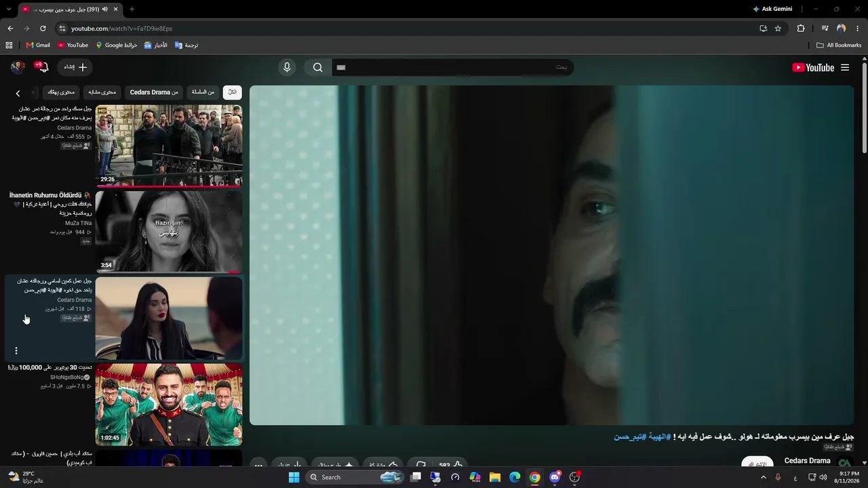
Task: Open the 3:54 İhanetin Ruhumu Öldürdü thumbnail
Action: 169,231
